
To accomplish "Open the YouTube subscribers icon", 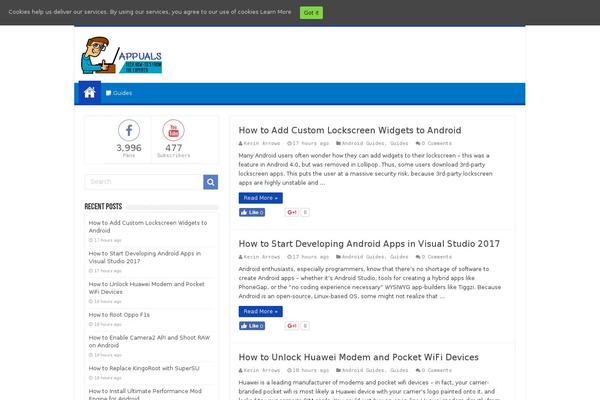I will 173,130.
